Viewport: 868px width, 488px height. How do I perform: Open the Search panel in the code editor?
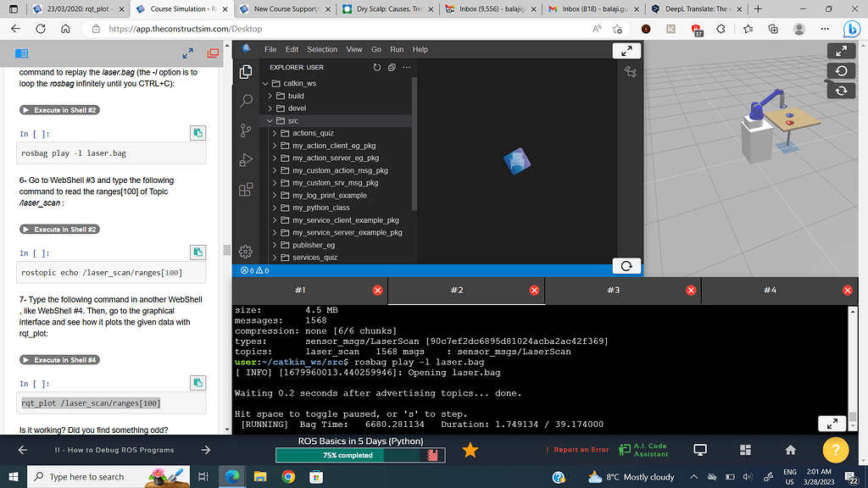click(x=245, y=100)
